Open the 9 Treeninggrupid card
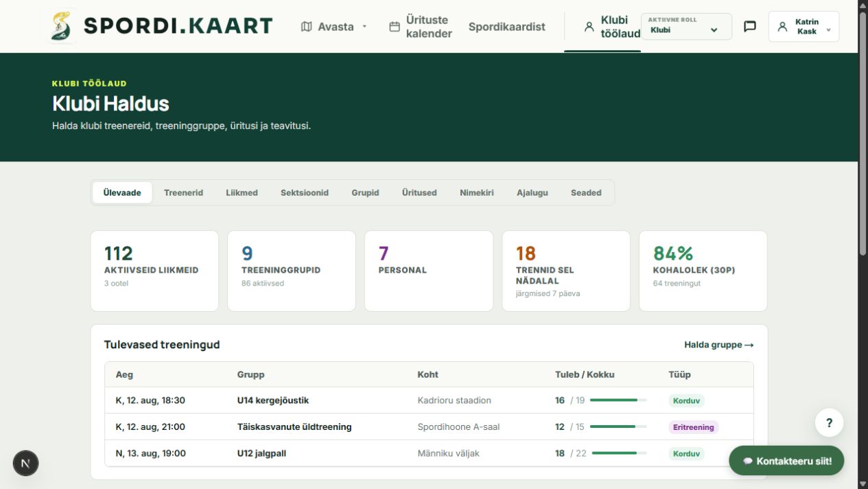The width and height of the screenshot is (868, 489). click(292, 271)
